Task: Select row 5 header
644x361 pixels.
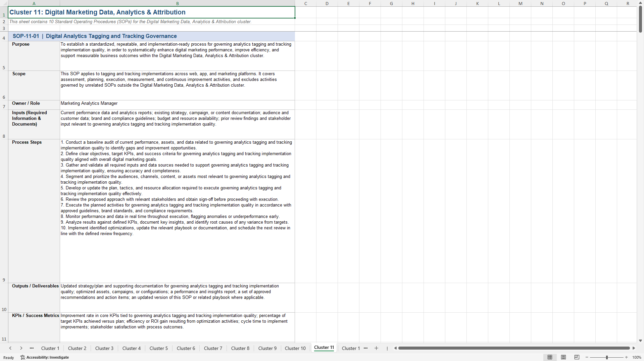Action: click(x=4, y=56)
